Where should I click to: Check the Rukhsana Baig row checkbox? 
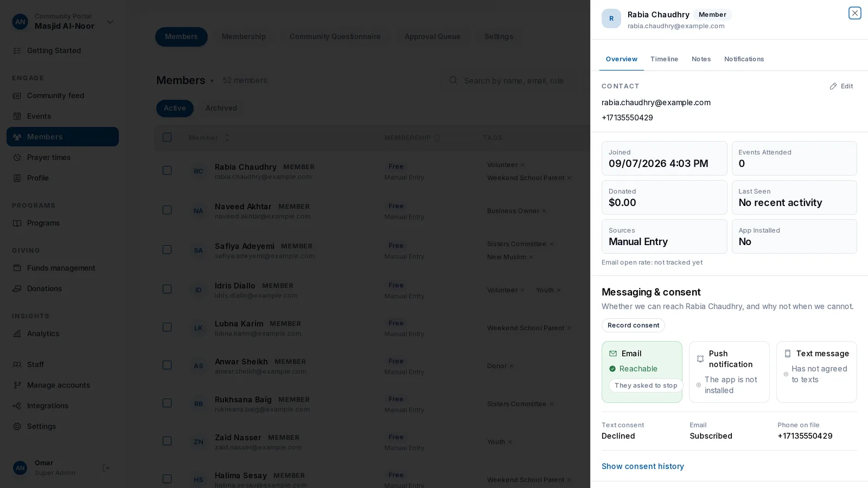167,403
